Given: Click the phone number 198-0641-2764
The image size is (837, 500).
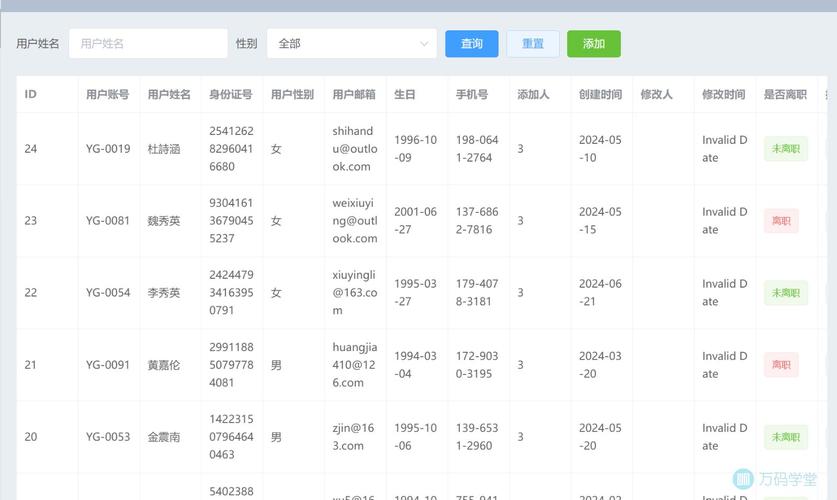Looking at the screenshot, I should coord(477,149).
